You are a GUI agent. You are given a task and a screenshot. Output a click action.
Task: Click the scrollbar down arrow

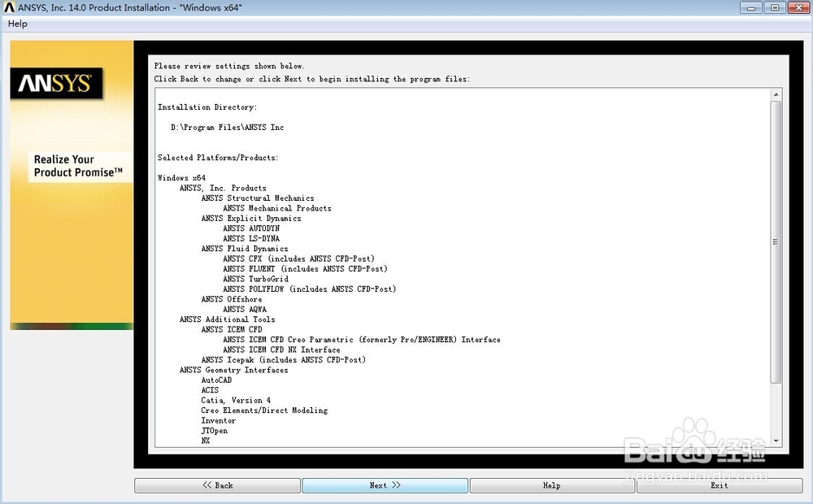point(776,441)
